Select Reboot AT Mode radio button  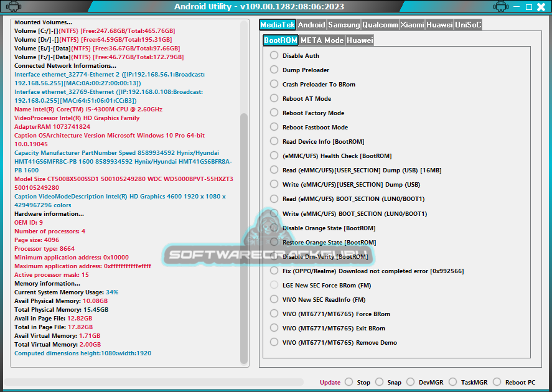(x=274, y=98)
